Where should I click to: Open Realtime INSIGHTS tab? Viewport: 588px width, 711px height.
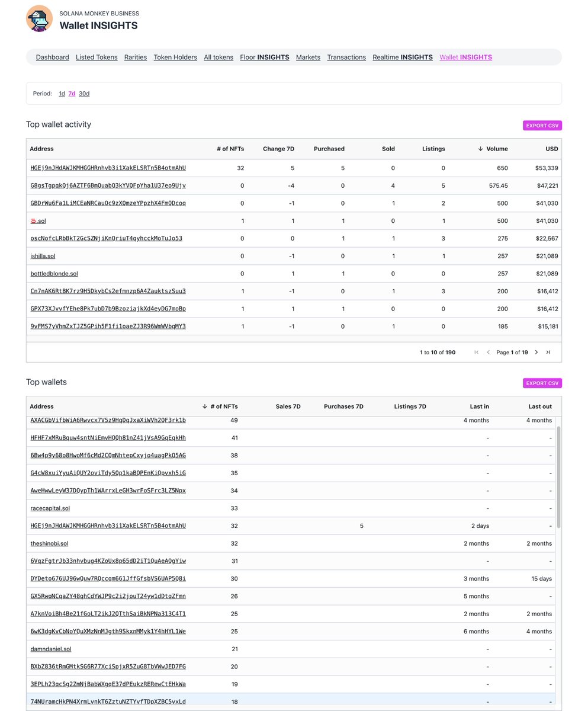click(x=403, y=57)
